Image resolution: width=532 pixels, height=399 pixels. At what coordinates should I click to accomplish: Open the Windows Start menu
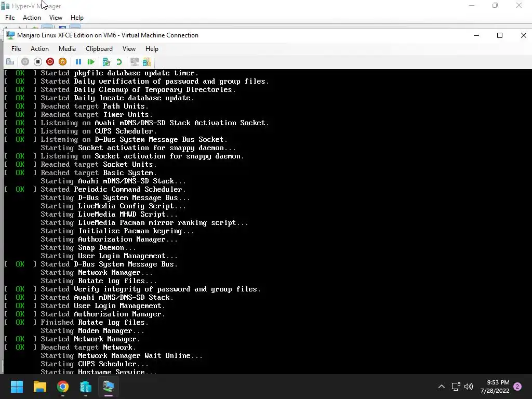[x=17, y=387]
